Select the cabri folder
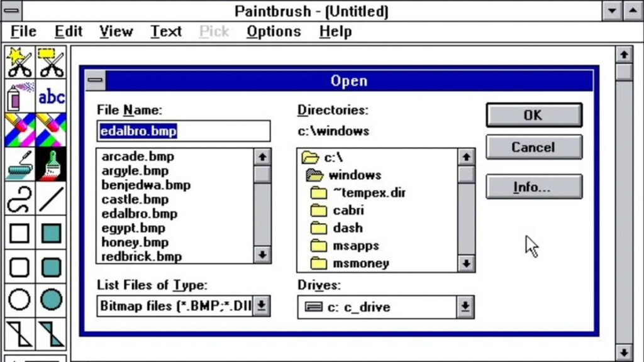The width and height of the screenshot is (644, 362). tap(337, 210)
